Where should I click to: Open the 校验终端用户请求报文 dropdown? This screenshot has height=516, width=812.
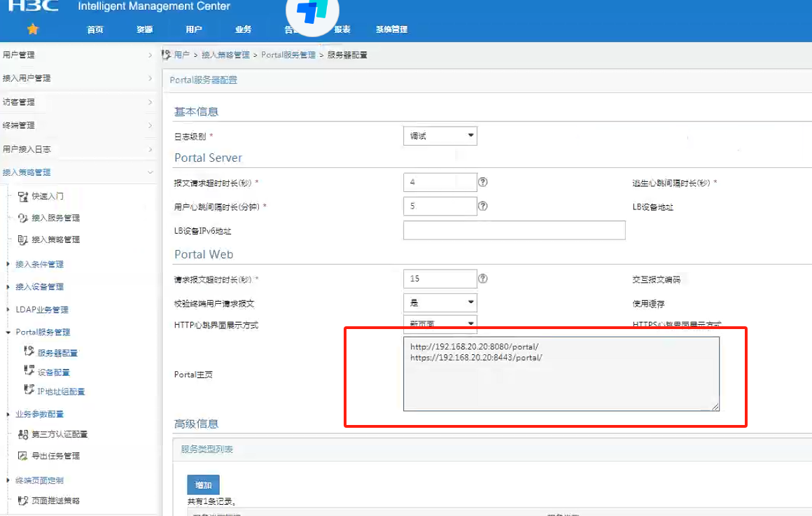(440, 302)
